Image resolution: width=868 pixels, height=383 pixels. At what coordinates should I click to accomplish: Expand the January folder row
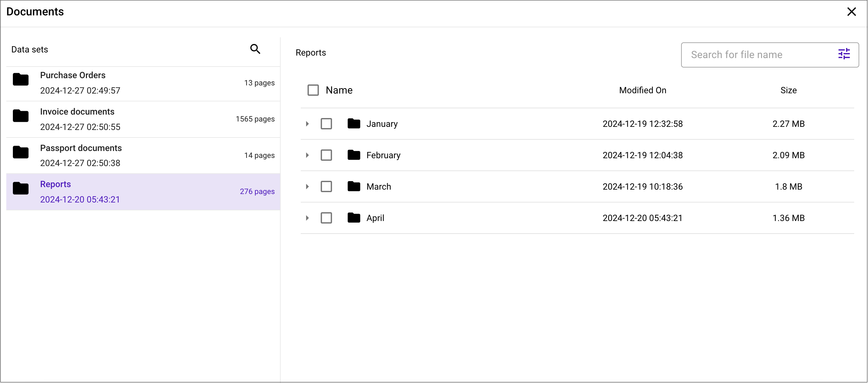click(307, 124)
